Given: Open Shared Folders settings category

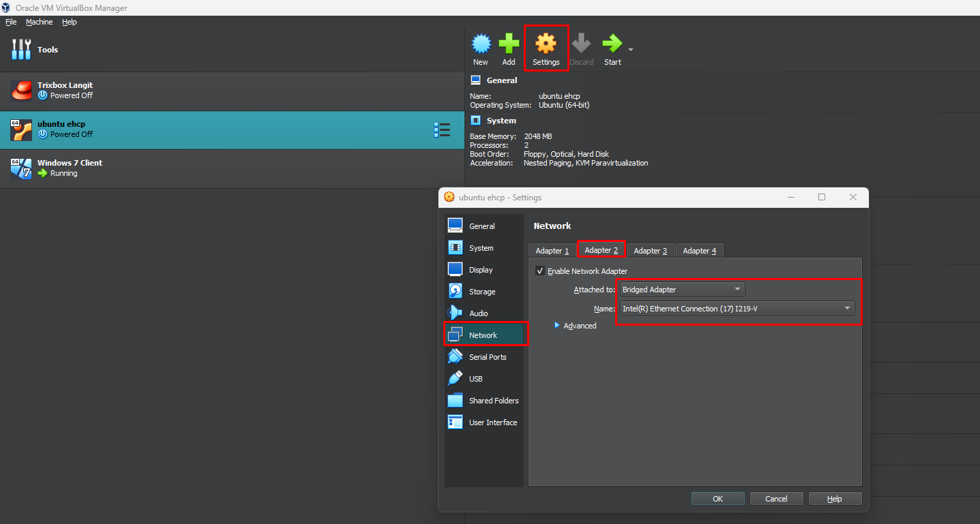Looking at the screenshot, I should 484,401.
